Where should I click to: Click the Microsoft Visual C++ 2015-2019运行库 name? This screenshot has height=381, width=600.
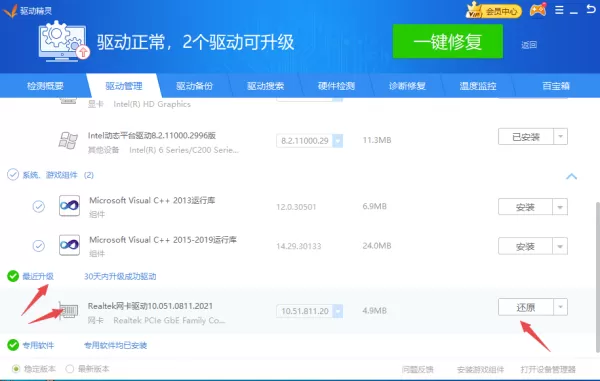[x=163, y=239]
